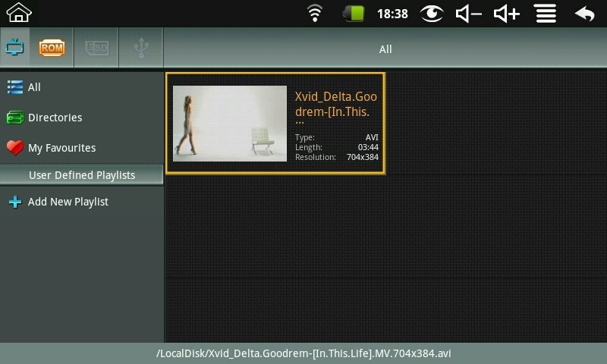The width and height of the screenshot is (607, 364).
Task: Click the 18:38 clock
Action: (392, 14)
